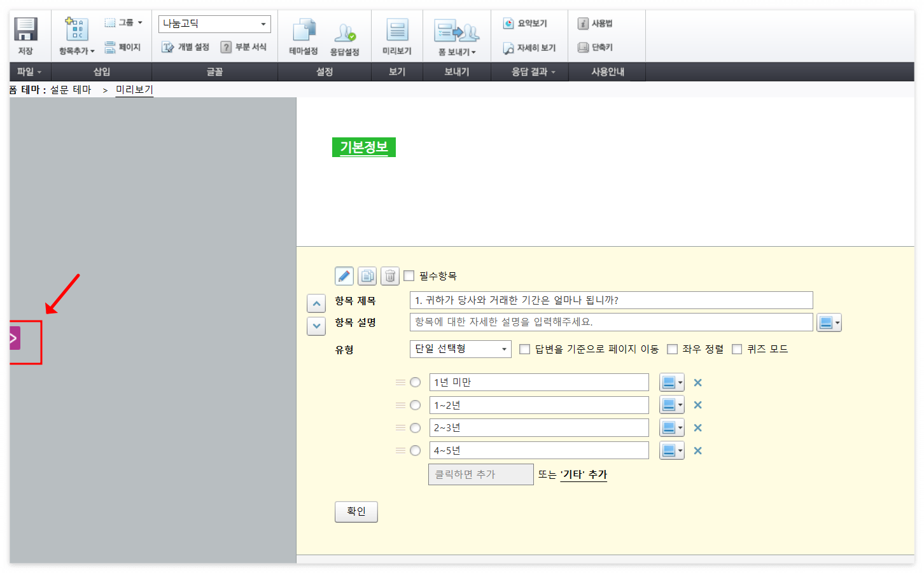Viewport: 924px width, 573px height.
Task: Remove the '2~3년' option with its X icon
Action: click(697, 427)
